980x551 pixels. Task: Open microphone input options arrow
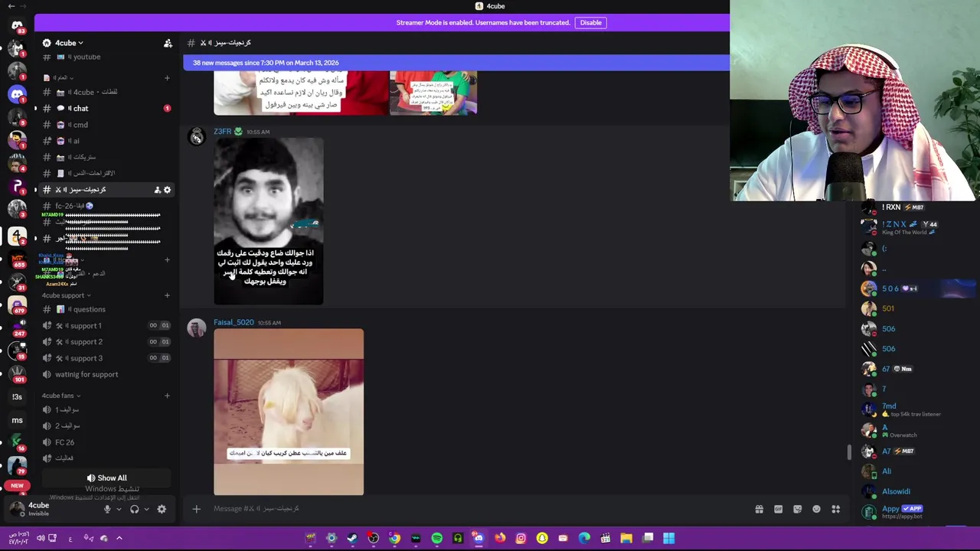pyautogui.click(x=119, y=509)
